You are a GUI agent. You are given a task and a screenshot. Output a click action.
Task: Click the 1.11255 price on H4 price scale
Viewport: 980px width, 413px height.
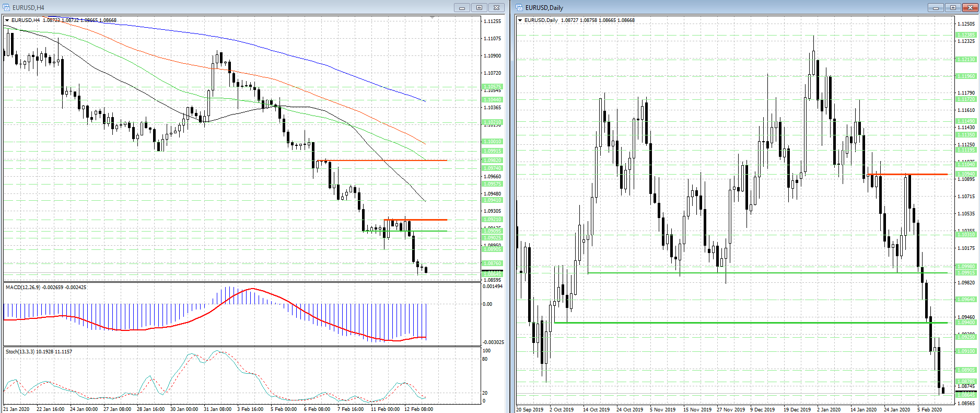pyautogui.click(x=492, y=21)
